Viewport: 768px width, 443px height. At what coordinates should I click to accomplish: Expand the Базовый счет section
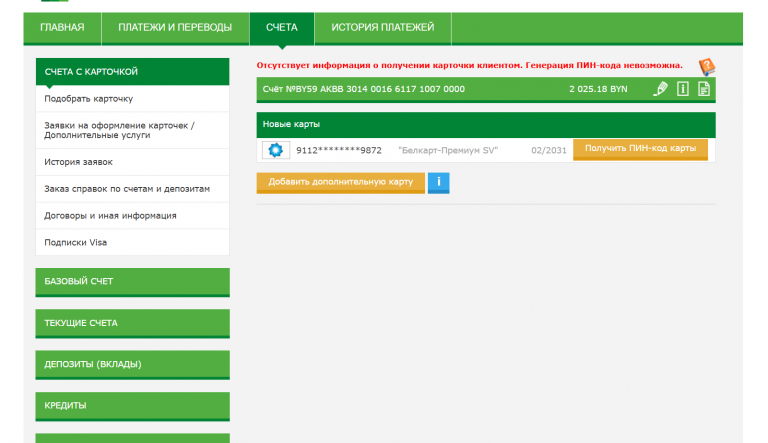point(133,282)
